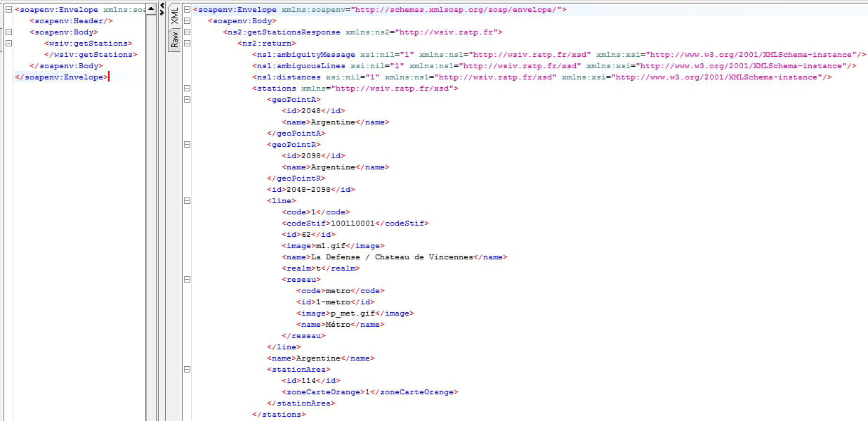The image size is (868, 421).
Task: Collapse ns2:getStationsResponse node
Action: point(187,32)
